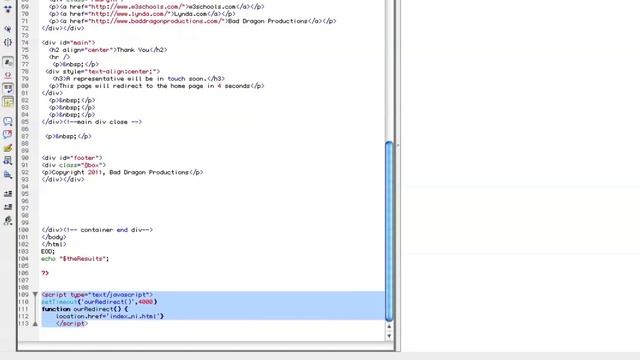The height and width of the screenshot is (360, 640).
Task: Click the Balance Braces icon
Action: click(8, 42)
